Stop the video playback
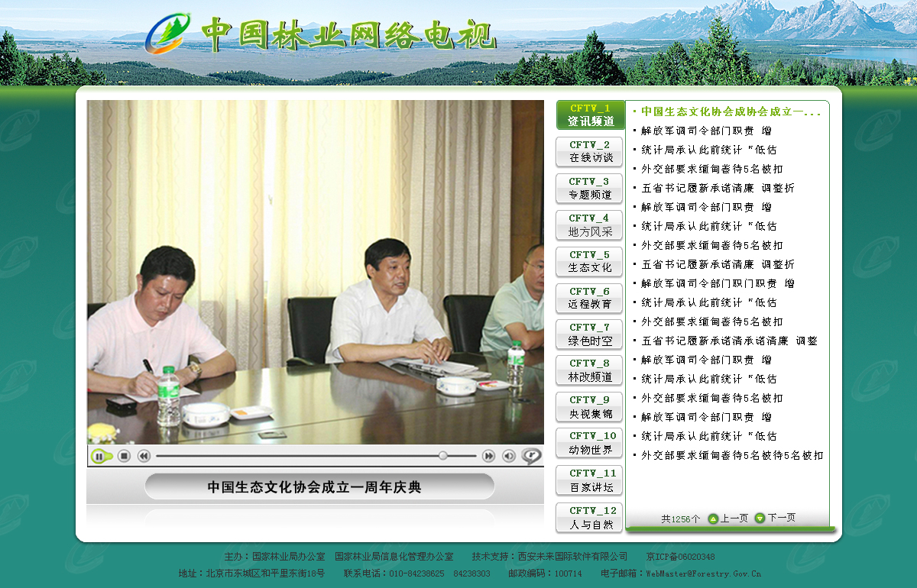Image resolution: width=917 pixels, height=588 pixels. pyautogui.click(x=124, y=456)
